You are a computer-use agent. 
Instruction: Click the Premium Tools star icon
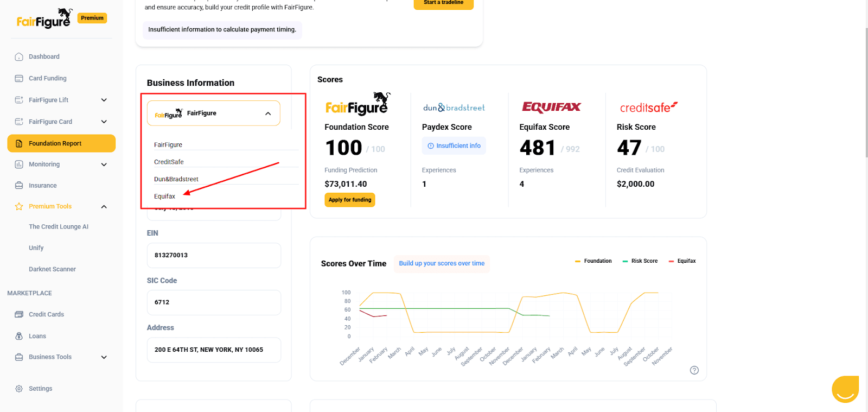pos(19,206)
